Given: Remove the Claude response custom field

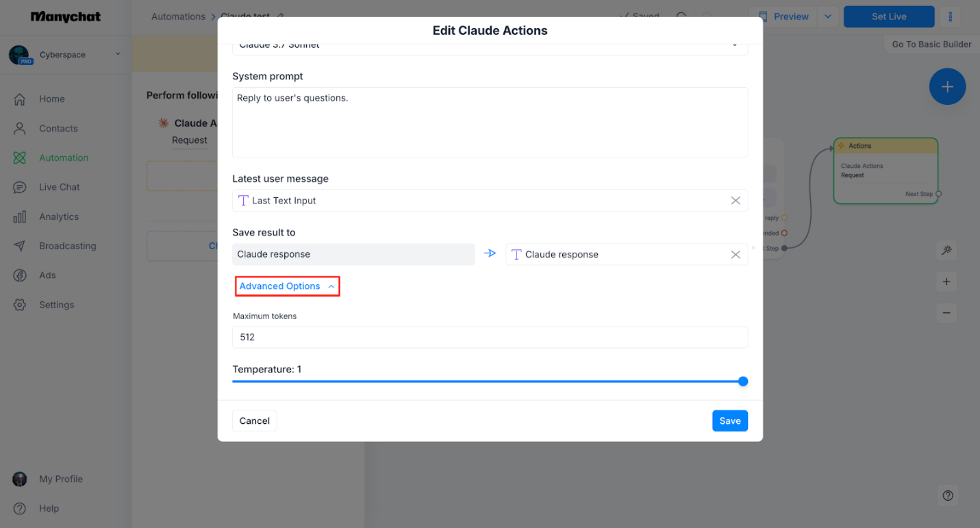Looking at the screenshot, I should 735,255.
